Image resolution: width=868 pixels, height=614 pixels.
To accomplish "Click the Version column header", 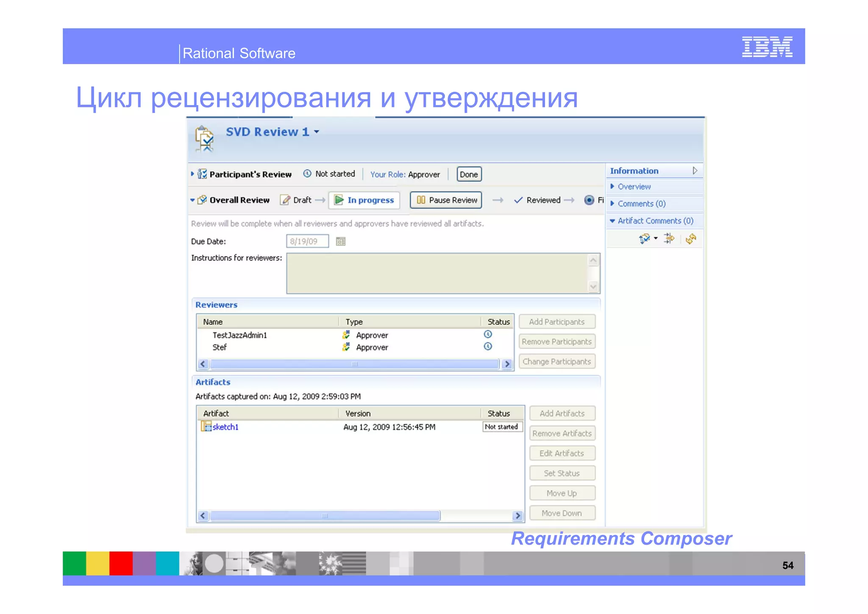I will (409, 413).
